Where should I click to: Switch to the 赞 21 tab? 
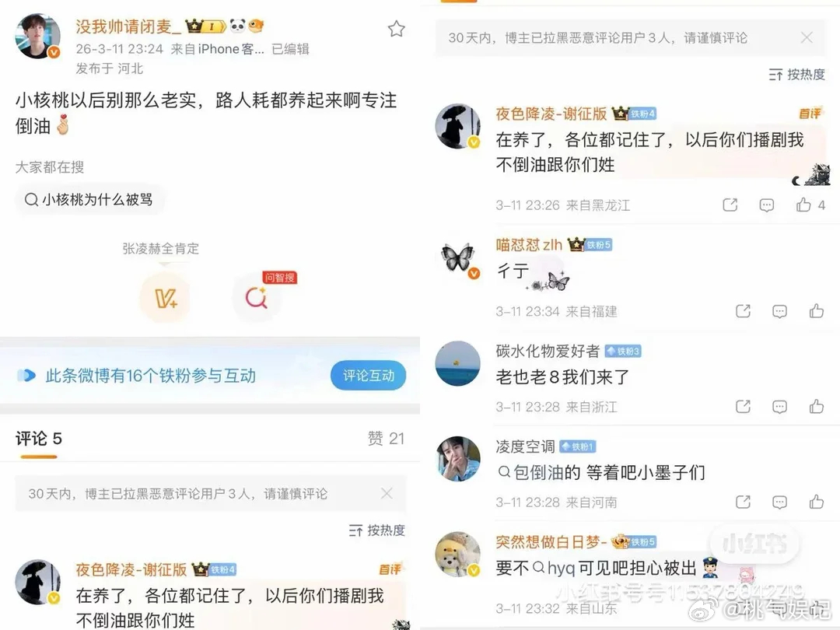pyautogui.click(x=386, y=438)
